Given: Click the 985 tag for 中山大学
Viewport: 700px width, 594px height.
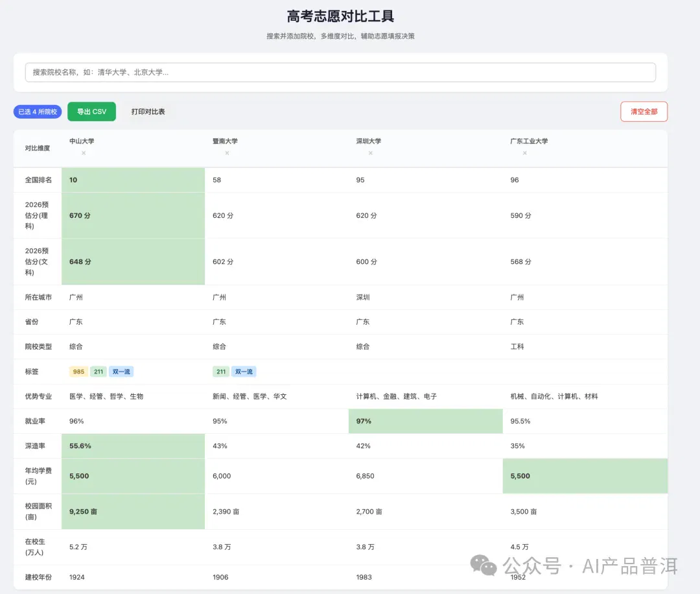Looking at the screenshot, I should pyautogui.click(x=78, y=372).
